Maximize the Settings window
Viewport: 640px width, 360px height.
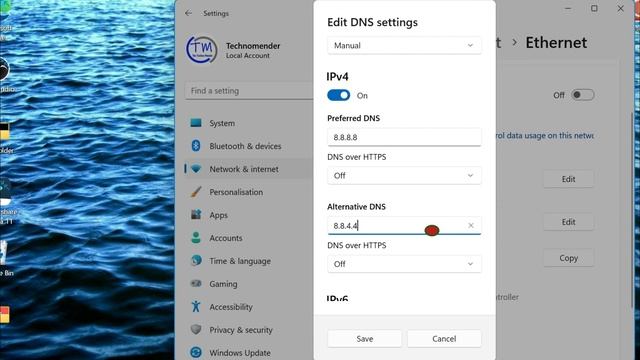(594, 8)
